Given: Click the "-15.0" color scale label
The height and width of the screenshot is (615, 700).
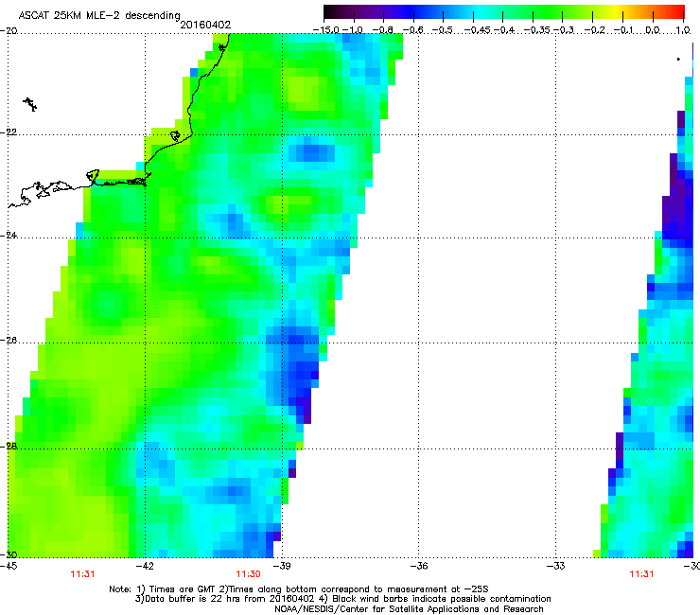Looking at the screenshot, I should (x=326, y=30).
